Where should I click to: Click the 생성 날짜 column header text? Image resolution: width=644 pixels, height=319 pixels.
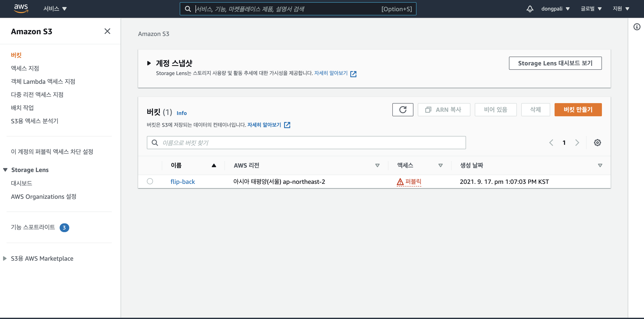471,165
